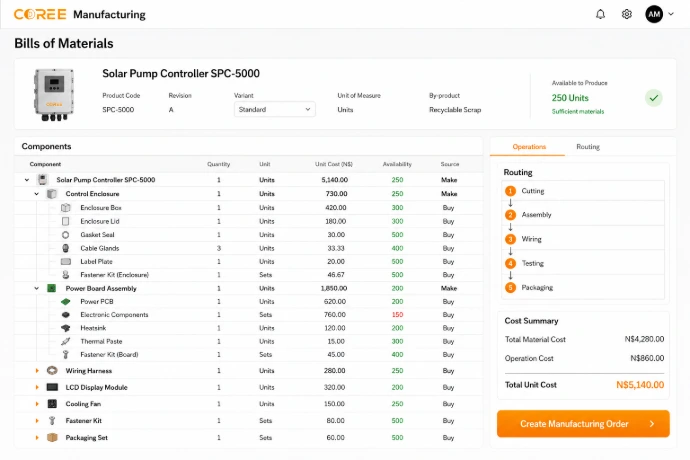690x460 pixels.
Task: Click the Unit Cost (N$) column header
Action: click(334, 164)
